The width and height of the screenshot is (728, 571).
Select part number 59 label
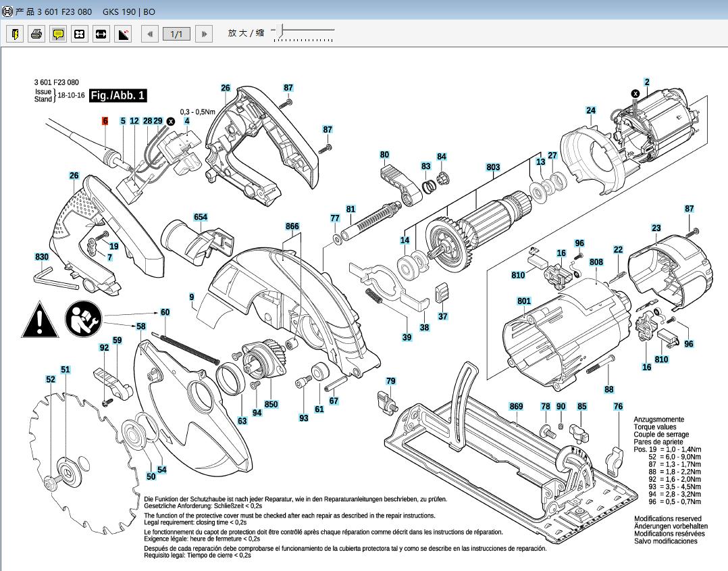point(117,340)
